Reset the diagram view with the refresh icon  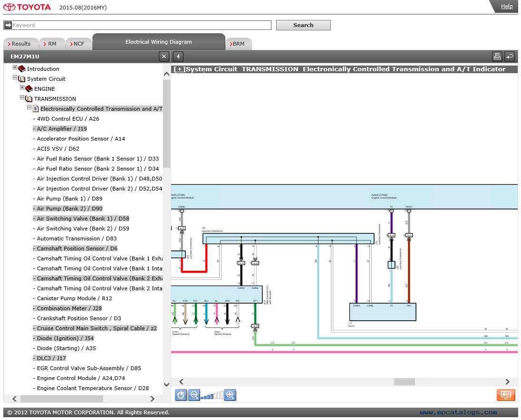181,395
